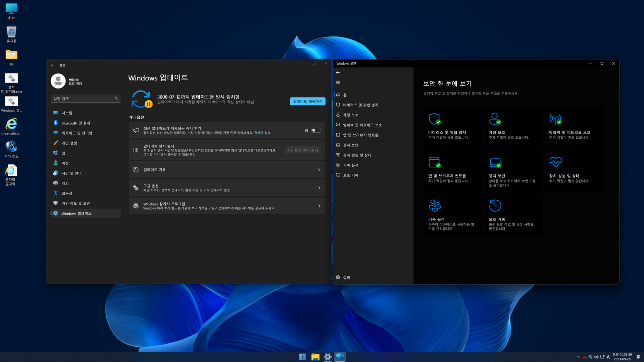Open the notification bell in taskbar
644x362 pixels.
pos(638,357)
